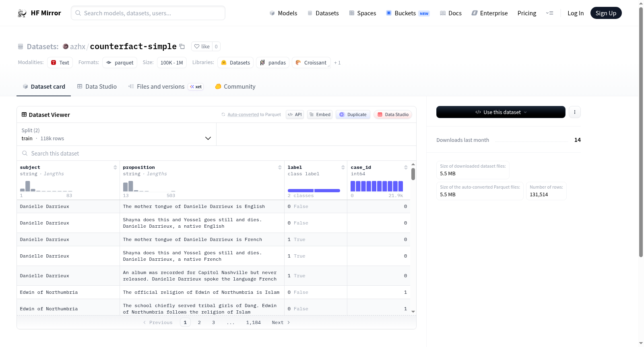Go to page 3 of the dataset
644x347 pixels.
213,322
